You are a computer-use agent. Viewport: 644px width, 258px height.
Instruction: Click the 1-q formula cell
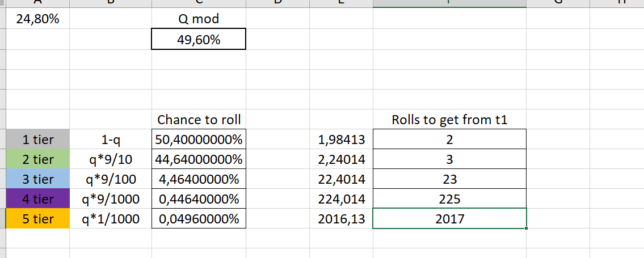(x=111, y=139)
